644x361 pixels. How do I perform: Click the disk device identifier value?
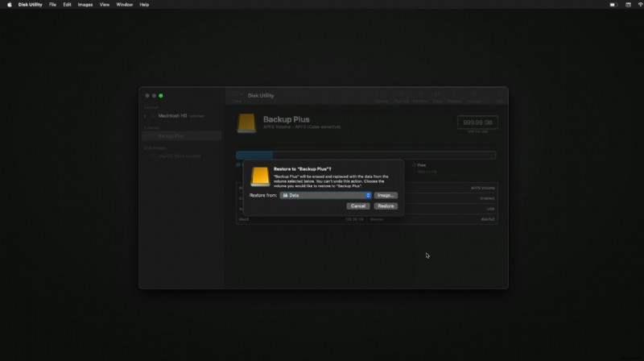488,219
